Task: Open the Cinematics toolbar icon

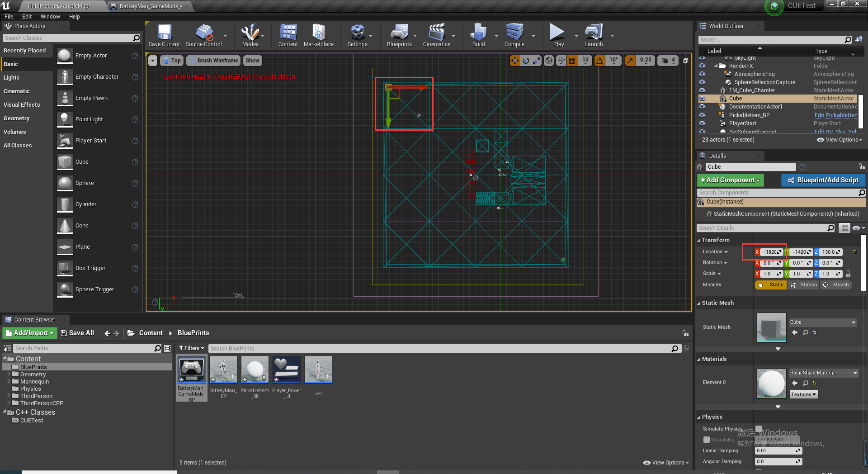Action: pyautogui.click(x=436, y=35)
